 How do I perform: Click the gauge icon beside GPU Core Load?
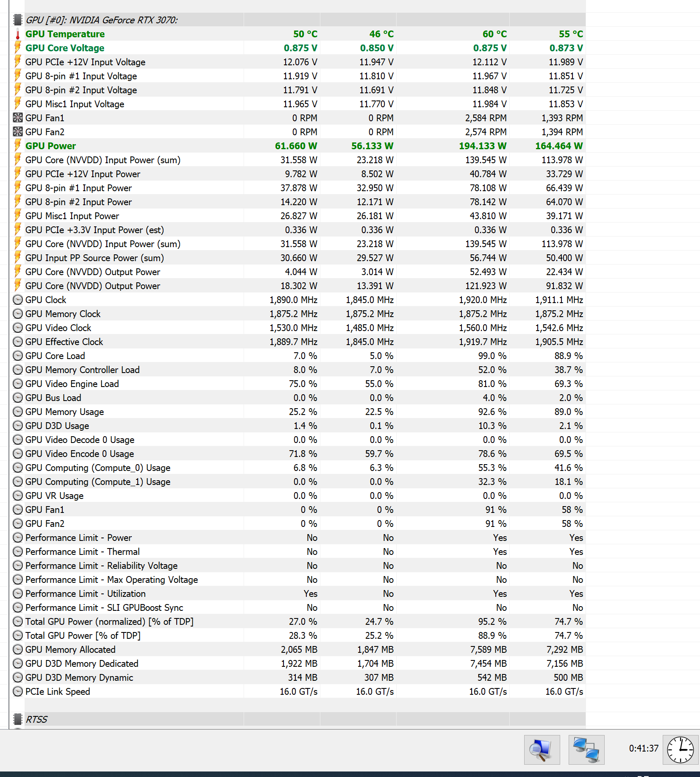(18, 356)
